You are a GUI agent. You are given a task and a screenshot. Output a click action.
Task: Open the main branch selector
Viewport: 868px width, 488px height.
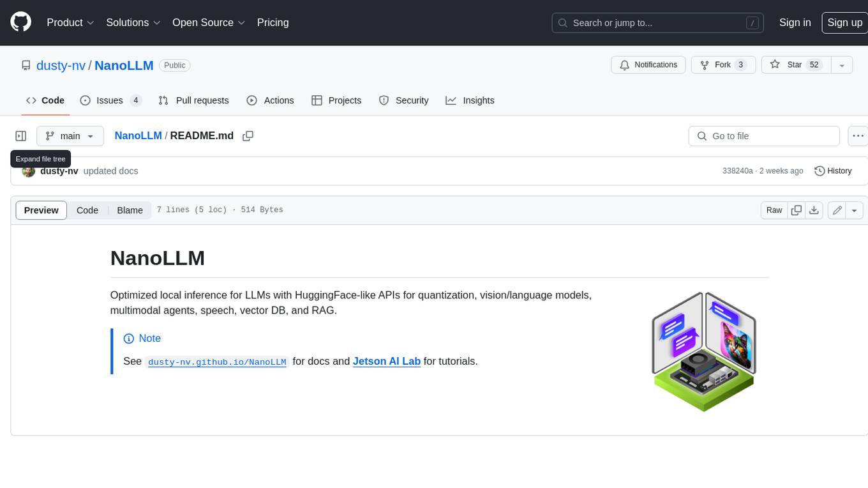tap(70, 136)
